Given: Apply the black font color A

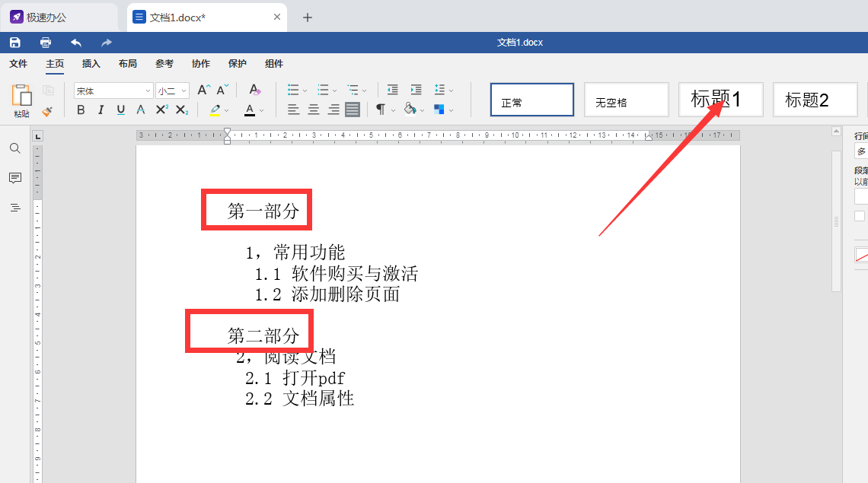Looking at the screenshot, I should click(250, 110).
